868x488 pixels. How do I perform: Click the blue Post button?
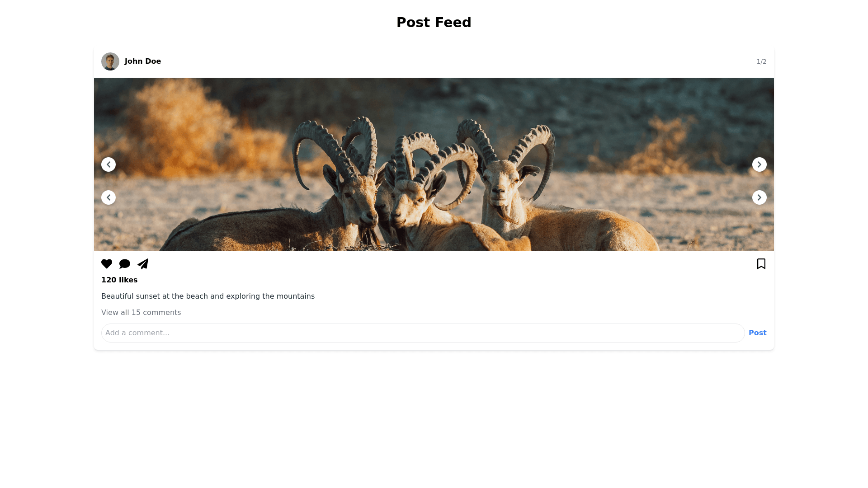(758, 333)
